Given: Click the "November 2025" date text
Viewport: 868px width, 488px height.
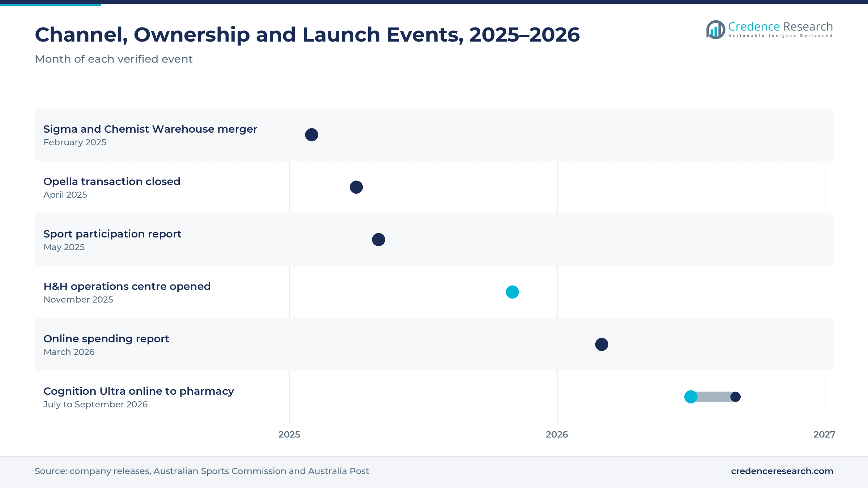Looking at the screenshot, I should tap(78, 300).
